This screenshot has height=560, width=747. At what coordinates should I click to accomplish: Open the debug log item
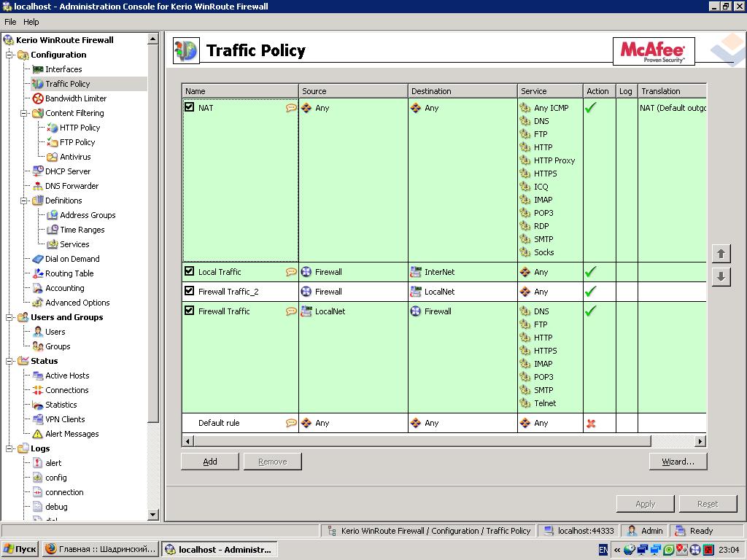pos(56,507)
